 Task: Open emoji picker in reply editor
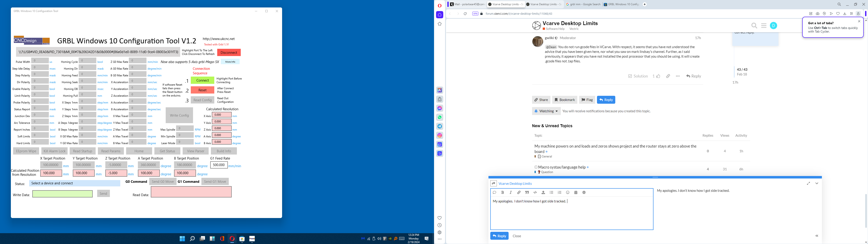pyautogui.click(x=567, y=192)
